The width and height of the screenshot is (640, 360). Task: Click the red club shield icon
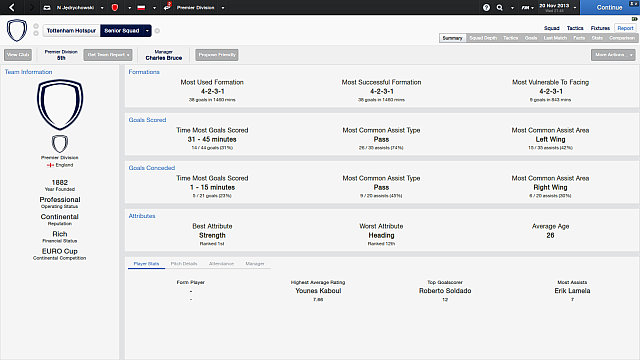[x=115, y=7]
